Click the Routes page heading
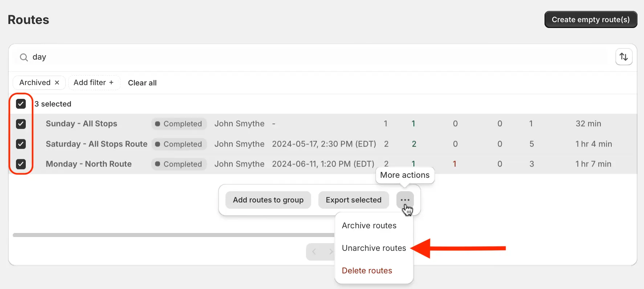Screen dimensions: 644x289 pyautogui.click(x=28, y=20)
